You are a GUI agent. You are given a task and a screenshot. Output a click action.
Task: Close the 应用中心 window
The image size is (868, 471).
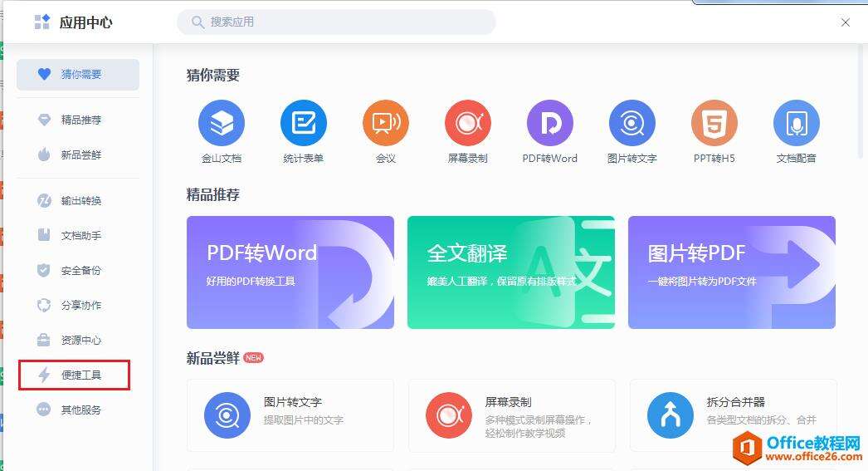846,22
